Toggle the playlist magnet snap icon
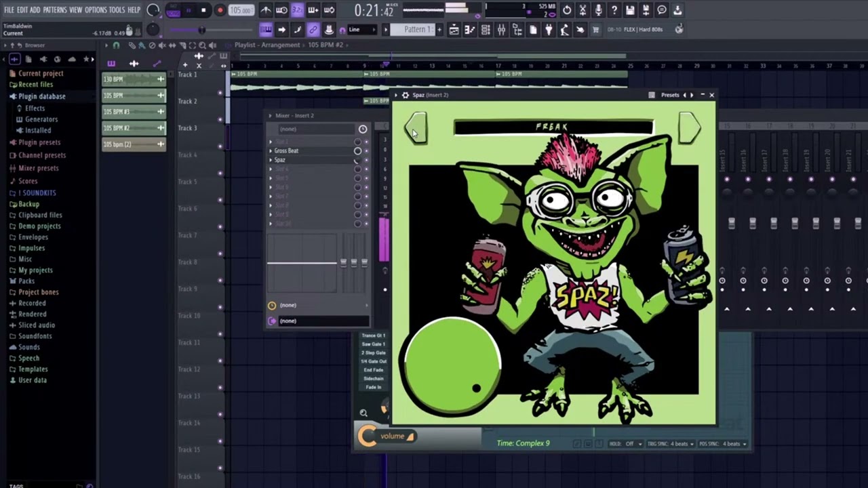The image size is (868, 488). (x=116, y=45)
